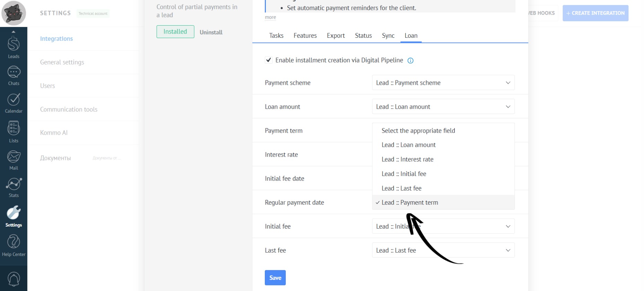Viewport: 644px width, 291px height.
Task: Open the Last fee dropdown
Action: tap(443, 250)
